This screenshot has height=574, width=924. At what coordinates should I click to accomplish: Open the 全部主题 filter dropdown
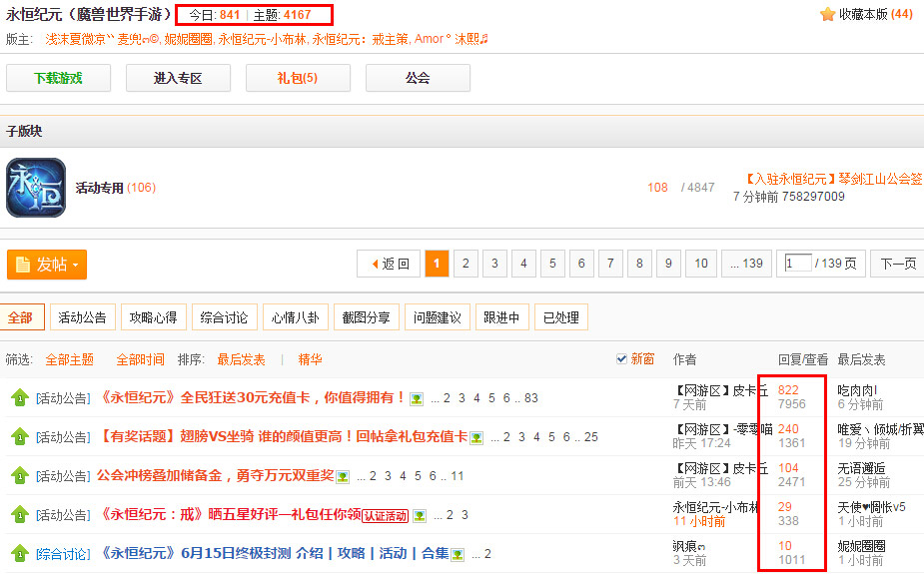click(70, 359)
